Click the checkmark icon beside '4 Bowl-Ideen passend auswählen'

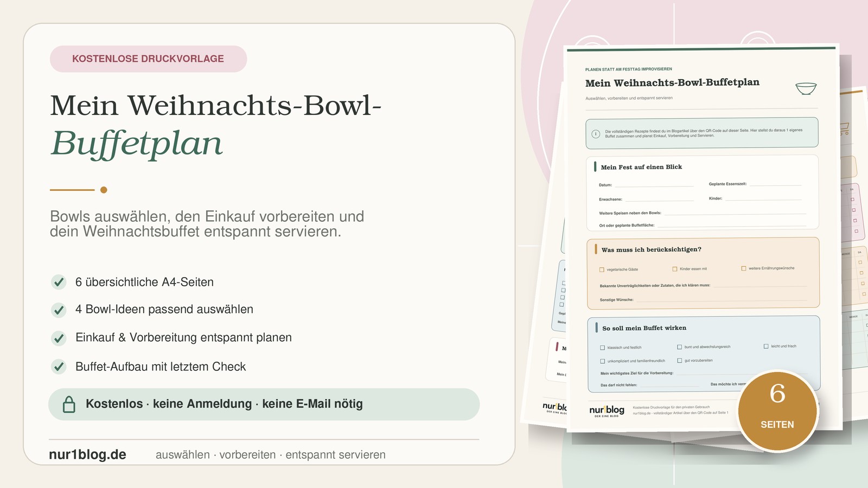[59, 310]
